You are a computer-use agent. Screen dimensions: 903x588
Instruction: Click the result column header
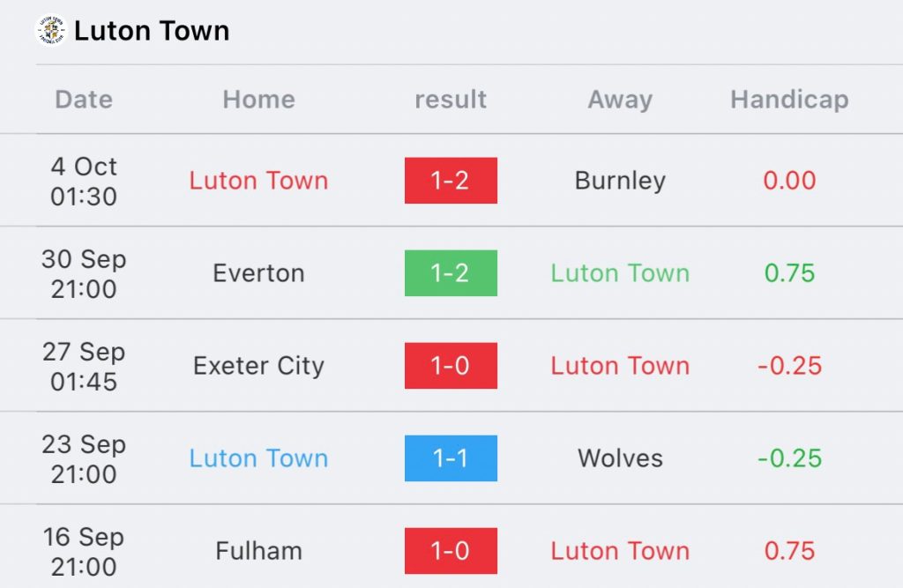(x=451, y=99)
